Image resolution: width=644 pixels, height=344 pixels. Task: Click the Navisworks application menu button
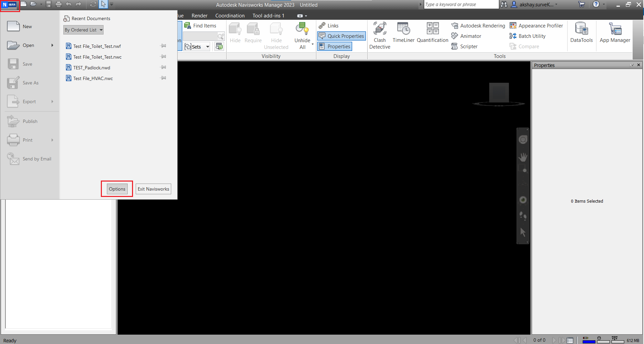[9, 5]
